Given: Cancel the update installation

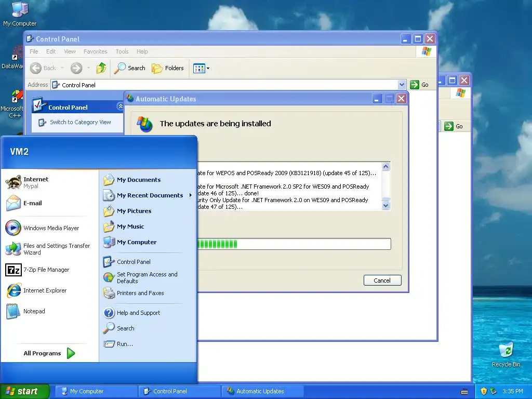Looking at the screenshot, I should click(382, 280).
